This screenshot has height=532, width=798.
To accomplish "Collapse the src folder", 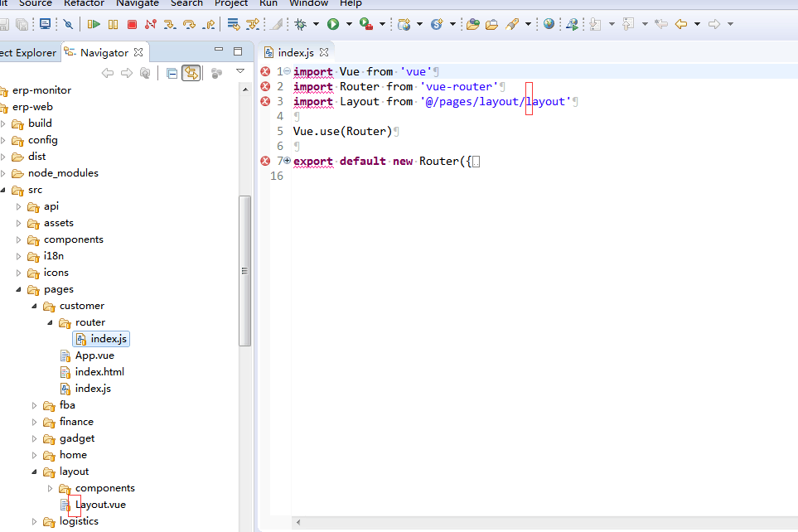I will pyautogui.click(x=3, y=190).
